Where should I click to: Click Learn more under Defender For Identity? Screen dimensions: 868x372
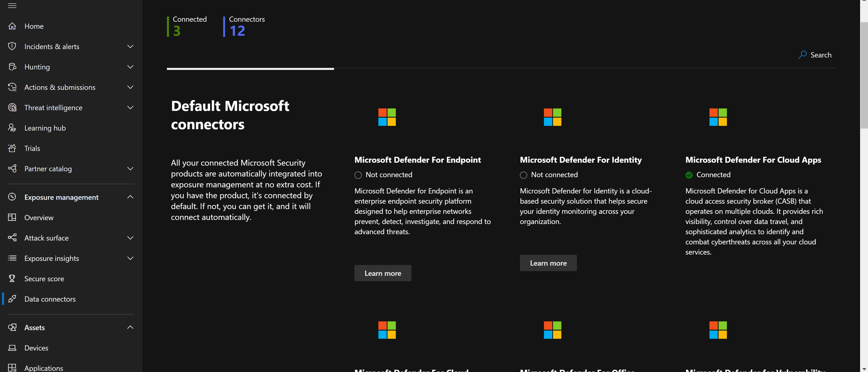tap(548, 263)
